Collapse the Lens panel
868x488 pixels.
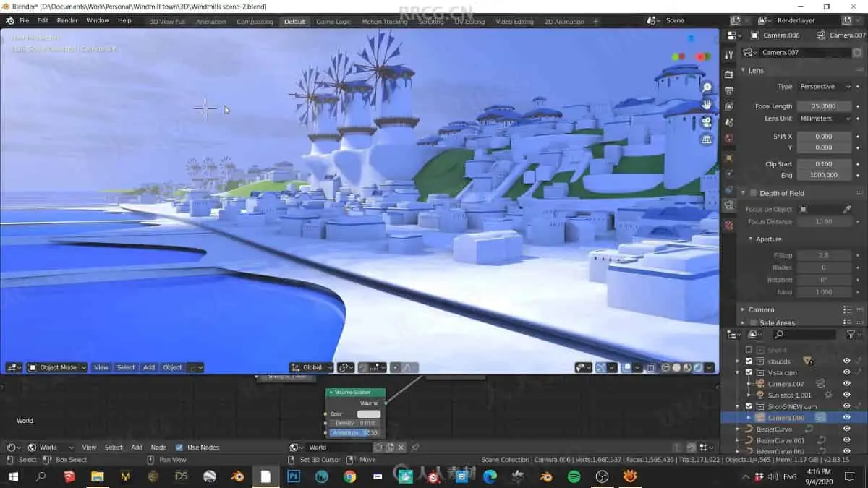(x=743, y=70)
